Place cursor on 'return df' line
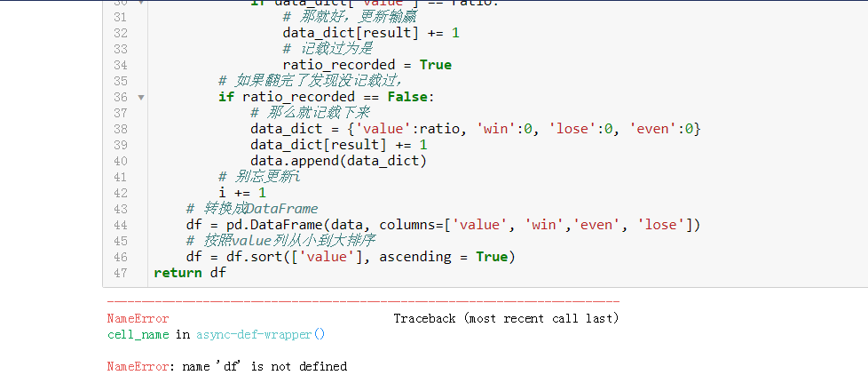This screenshot has height=391, width=868. pos(189,273)
